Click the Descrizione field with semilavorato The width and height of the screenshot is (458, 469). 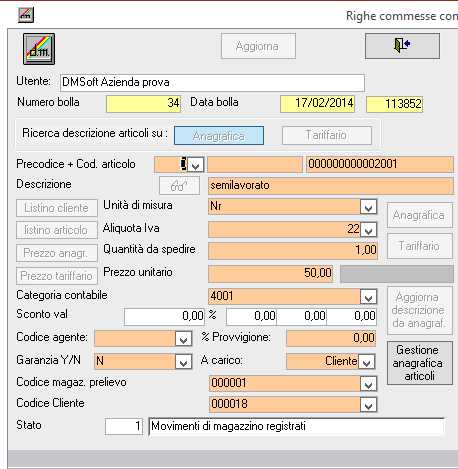point(331,185)
